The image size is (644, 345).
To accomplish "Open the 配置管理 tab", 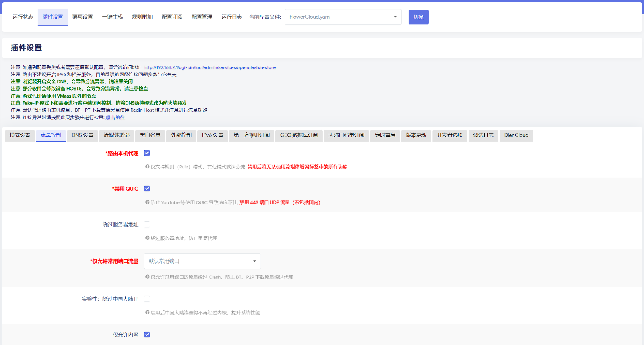I will pos(202,17).
